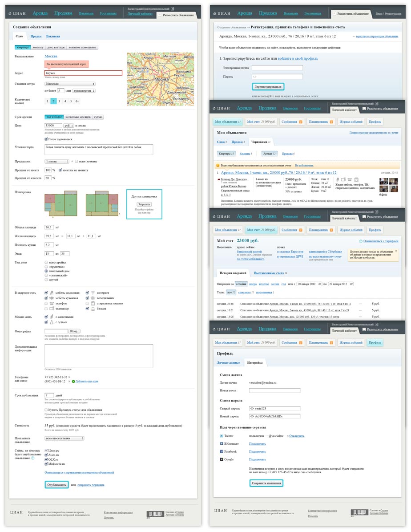This screenshot has width=411, height=532.
Task: Select the "новостройка" house type radio button
Action: tap(46, 262)
